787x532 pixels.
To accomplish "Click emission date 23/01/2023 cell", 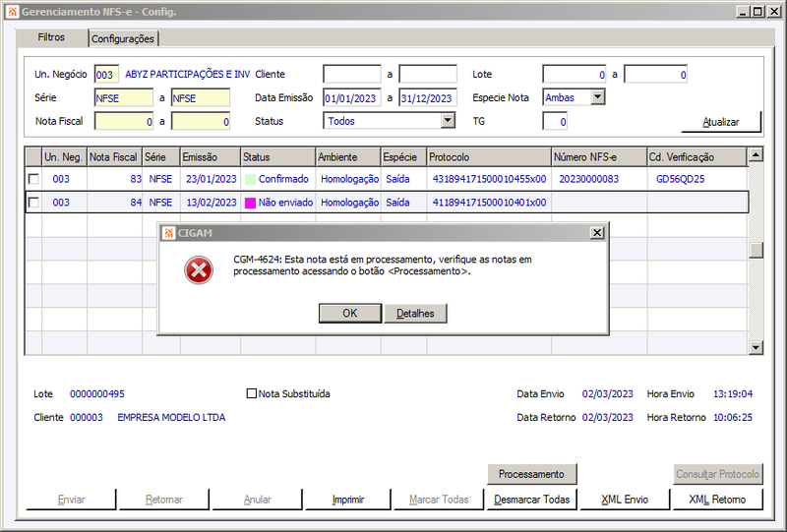I will [212, 179].
